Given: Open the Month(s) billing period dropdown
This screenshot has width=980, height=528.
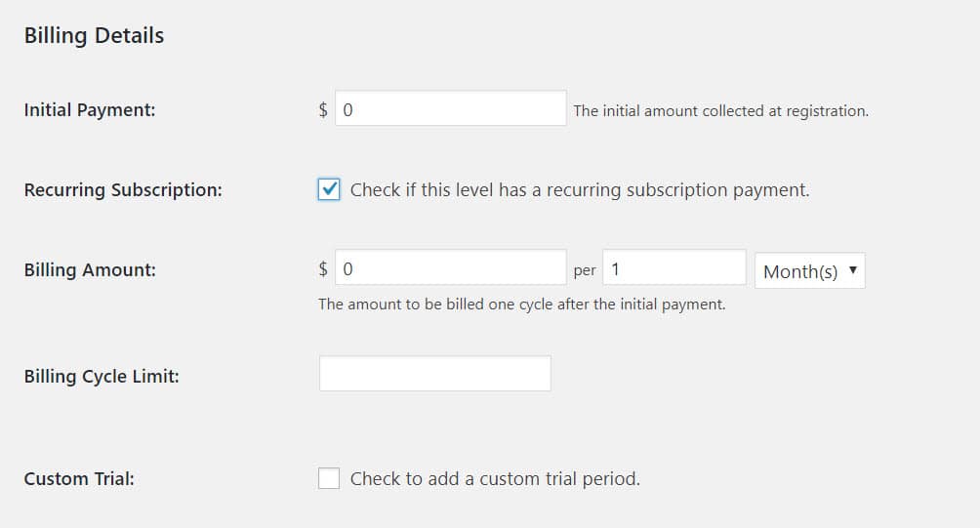Looking at the screenshot, I should tap(810, 271).
